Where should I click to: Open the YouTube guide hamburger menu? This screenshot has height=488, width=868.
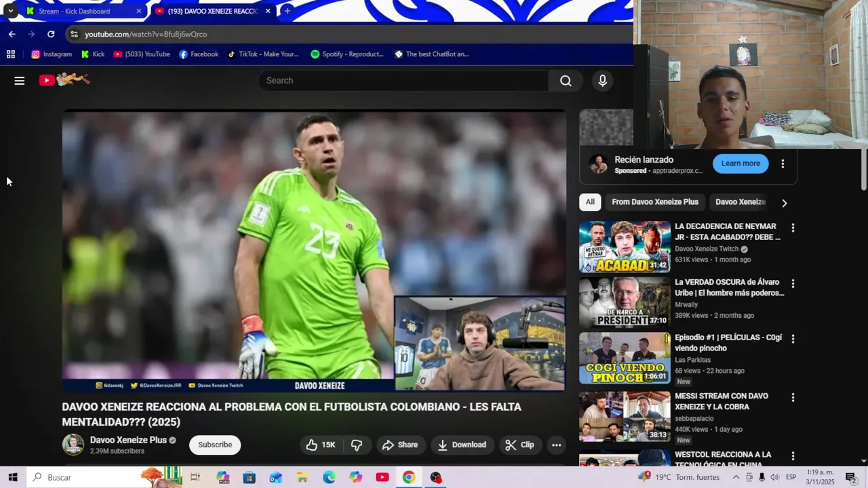tap(20, 81)
